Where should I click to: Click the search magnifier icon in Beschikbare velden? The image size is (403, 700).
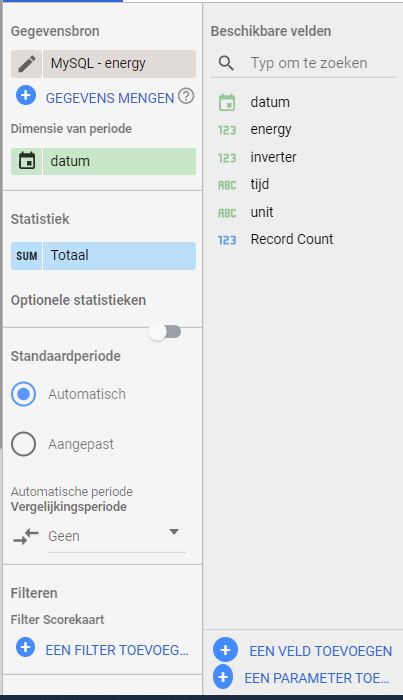click(x=226, y=63)
